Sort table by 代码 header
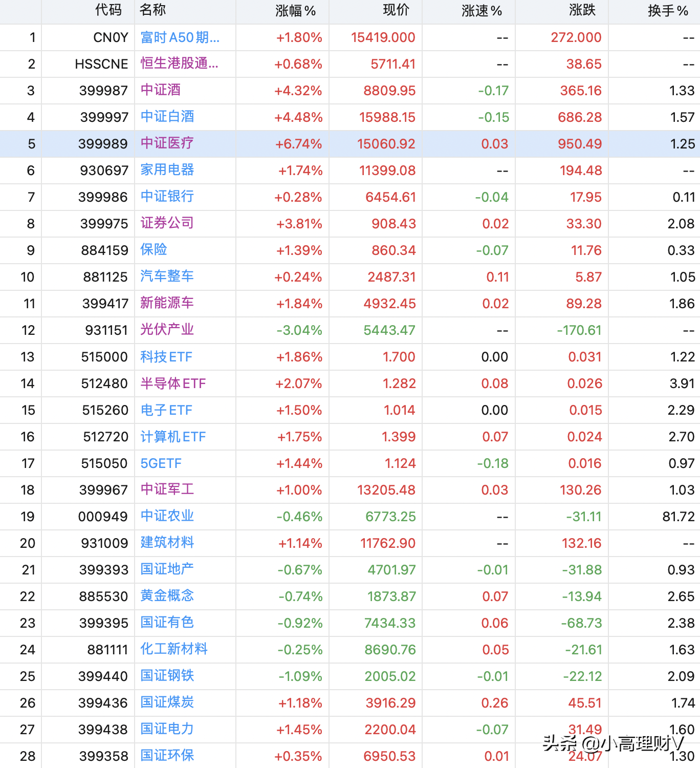The width and height of the screenshot is (700, 768). pos(108,11)
